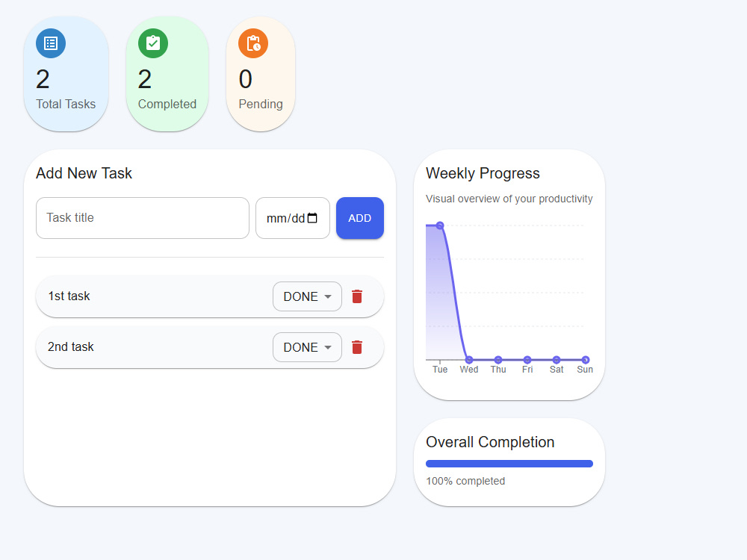Click the mm/dd date input field
Screen dimensions: 747x560
[293, 218]
